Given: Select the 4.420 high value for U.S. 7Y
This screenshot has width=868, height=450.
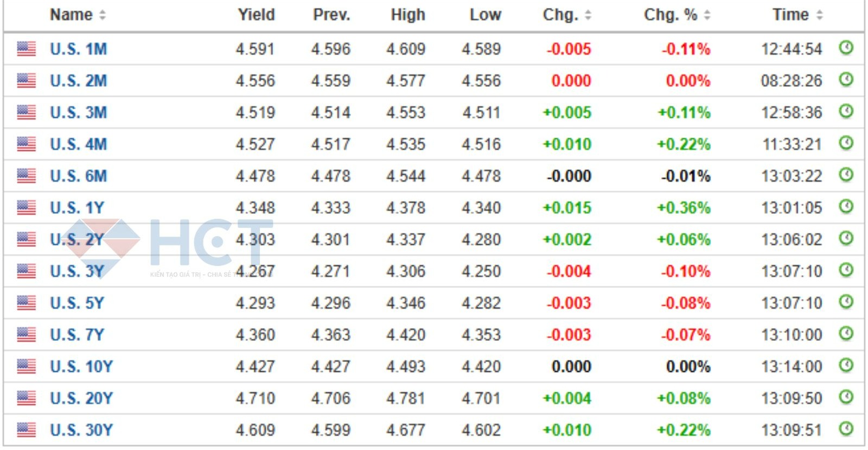Looking at the screenshot, I should point(406,335).
